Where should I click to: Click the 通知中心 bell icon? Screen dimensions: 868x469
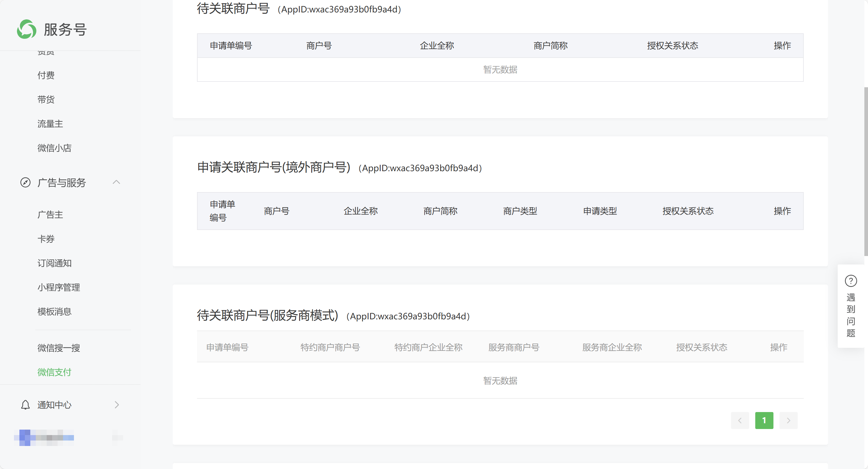pos(25,405)
